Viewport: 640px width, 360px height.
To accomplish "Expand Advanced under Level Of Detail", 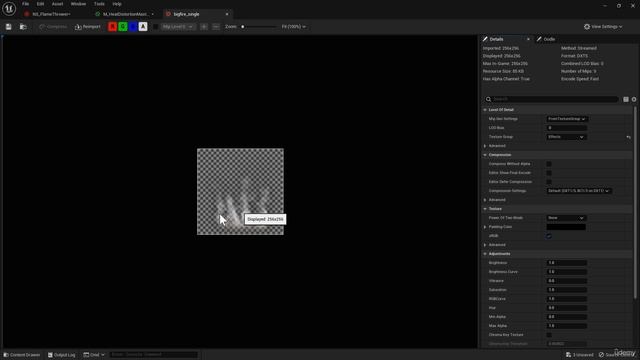I will tap(485, 146).
